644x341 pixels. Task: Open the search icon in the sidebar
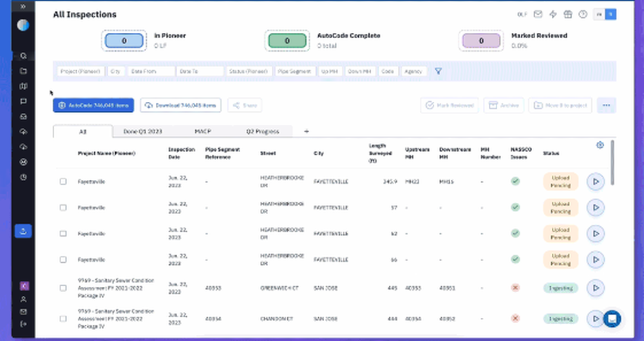(23, 56)
